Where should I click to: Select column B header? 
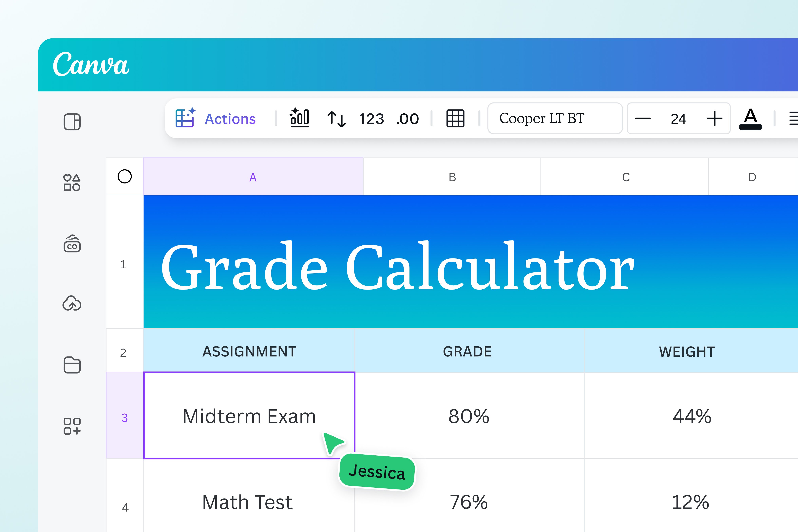click(452, 177)
